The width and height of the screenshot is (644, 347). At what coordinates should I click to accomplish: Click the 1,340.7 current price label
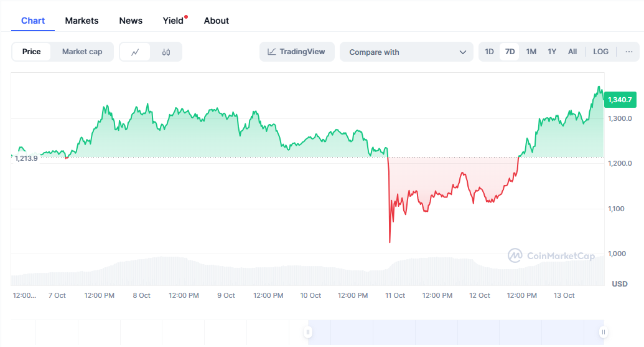(x=620, y=100)
